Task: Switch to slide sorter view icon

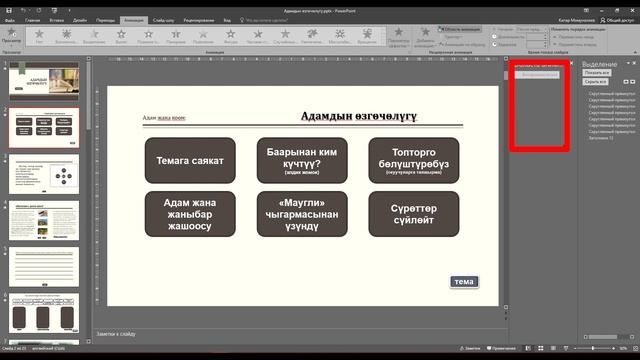Action: click(x=540, y=349)
